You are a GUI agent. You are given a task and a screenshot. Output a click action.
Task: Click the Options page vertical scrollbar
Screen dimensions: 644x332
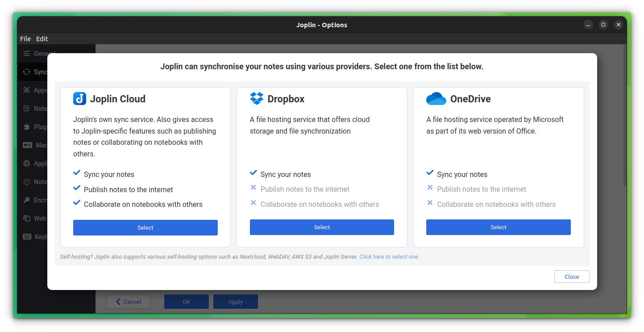tap(625, 116)
